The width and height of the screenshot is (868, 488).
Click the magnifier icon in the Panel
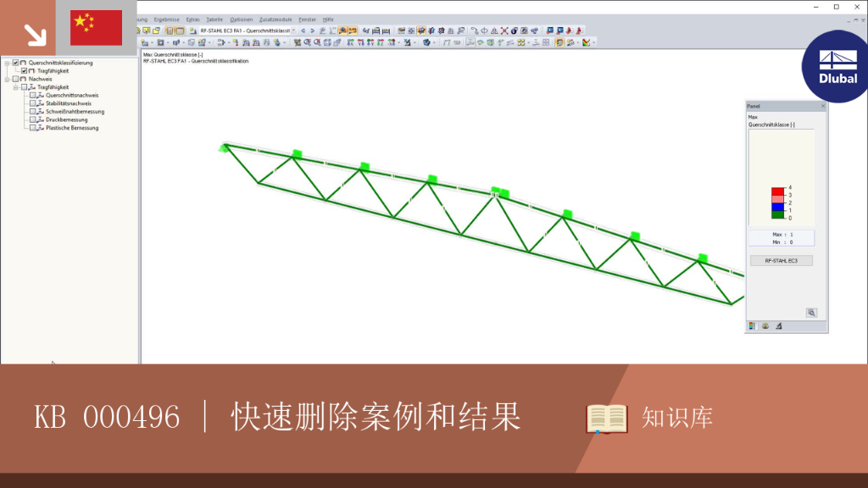pos(811,313)
